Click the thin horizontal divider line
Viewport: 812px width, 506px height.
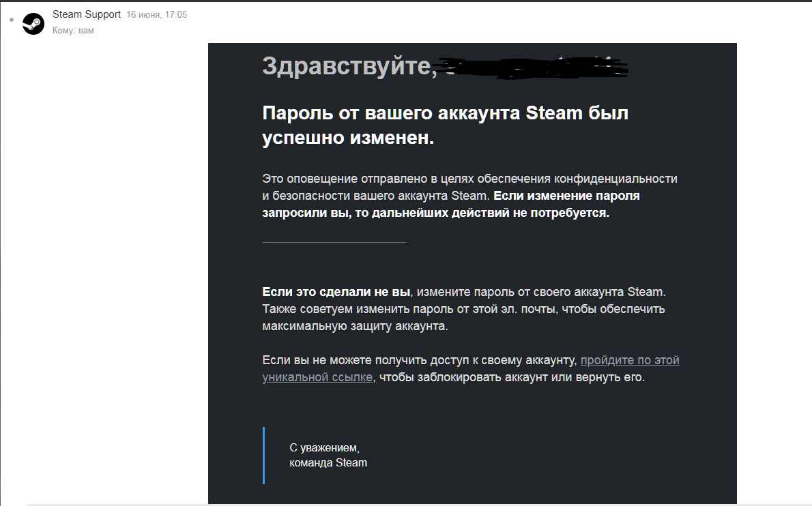[x=334, y=242]
